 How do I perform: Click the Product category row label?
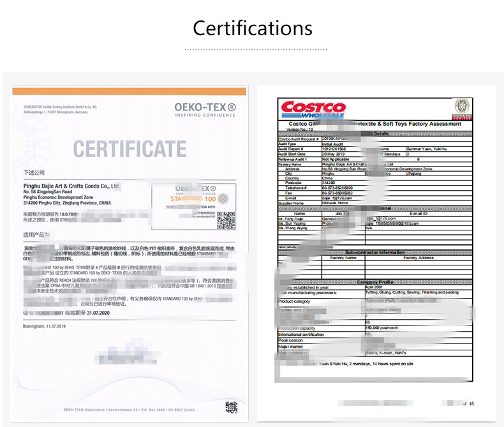[294, 301]
